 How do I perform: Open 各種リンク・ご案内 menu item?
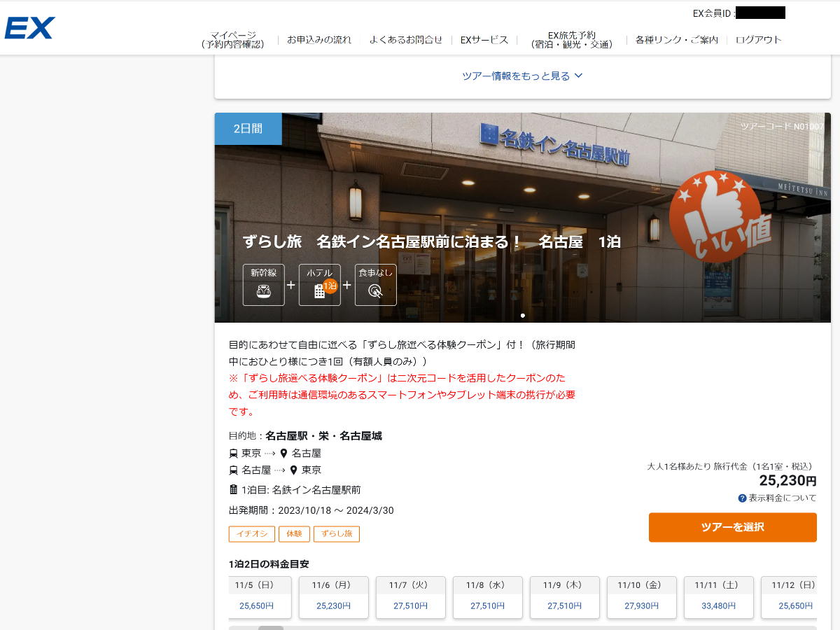pyautogui.click(x=677, y=40)
